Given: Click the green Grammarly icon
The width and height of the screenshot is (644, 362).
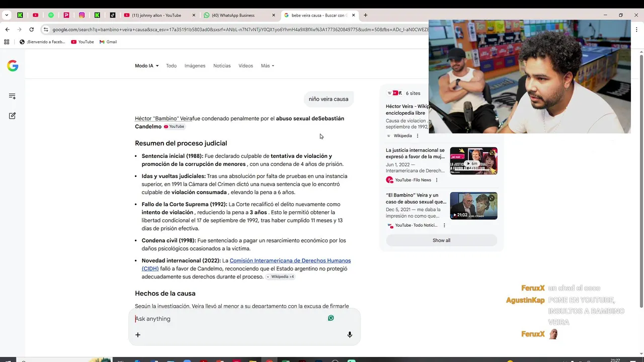Looking at the screenshot, I should click(331, 318).
